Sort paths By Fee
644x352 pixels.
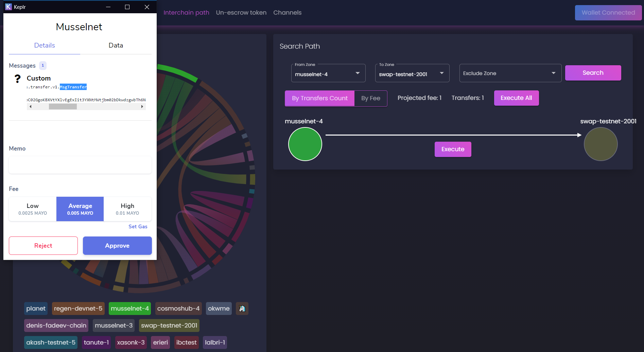click(x=371, y=98)
